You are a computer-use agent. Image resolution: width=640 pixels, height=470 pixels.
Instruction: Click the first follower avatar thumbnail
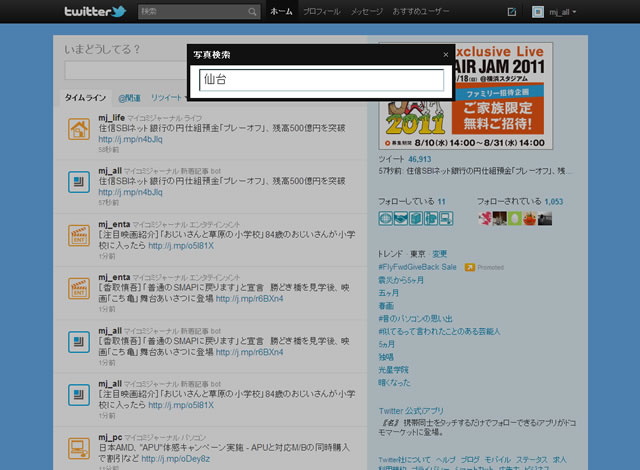click(x=484, y=218)
